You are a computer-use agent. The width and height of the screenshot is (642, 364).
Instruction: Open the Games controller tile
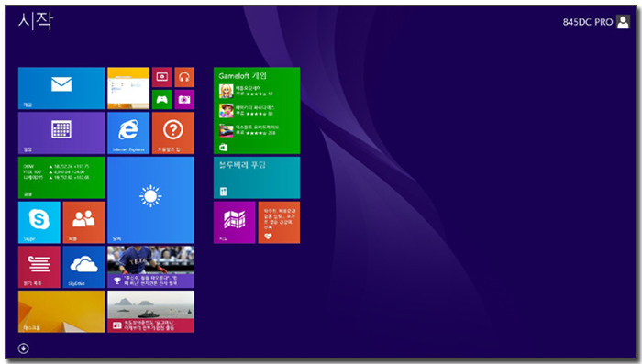point(161,100)
